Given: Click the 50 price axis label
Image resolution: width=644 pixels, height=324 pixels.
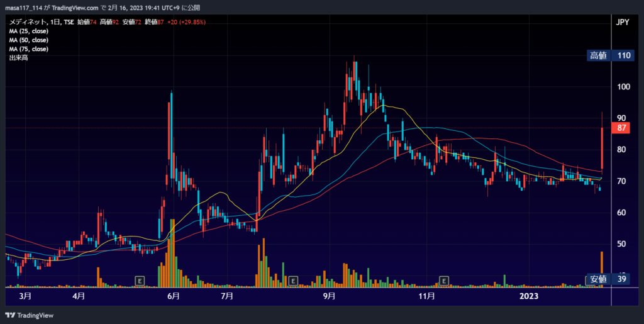Looking at the screenshot, I should click(x=621, y=244).
